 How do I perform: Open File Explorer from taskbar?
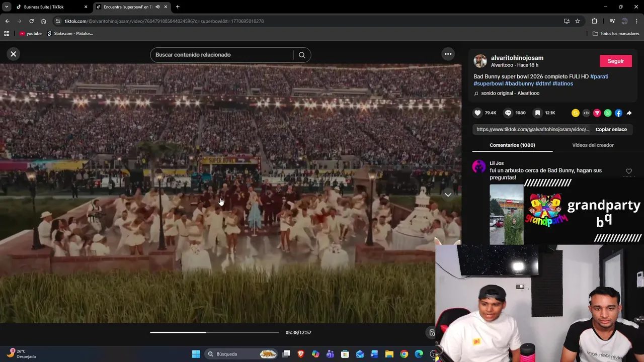[x=389, y=354]
